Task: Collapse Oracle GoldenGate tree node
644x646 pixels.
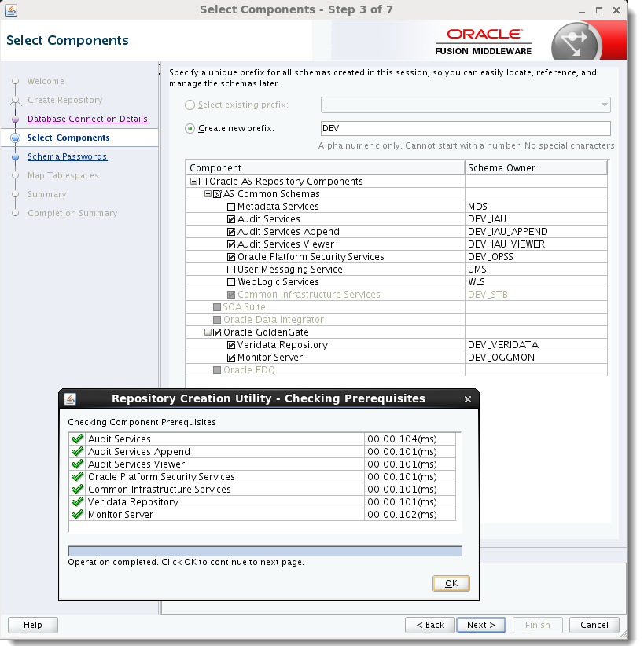Action: click(x=208, y=332)
